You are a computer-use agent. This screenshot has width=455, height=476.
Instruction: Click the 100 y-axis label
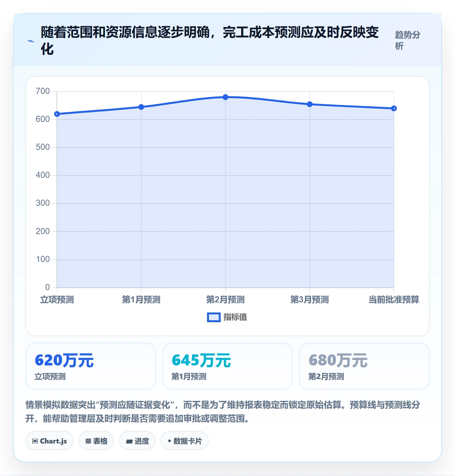click(x=43, y=259)
